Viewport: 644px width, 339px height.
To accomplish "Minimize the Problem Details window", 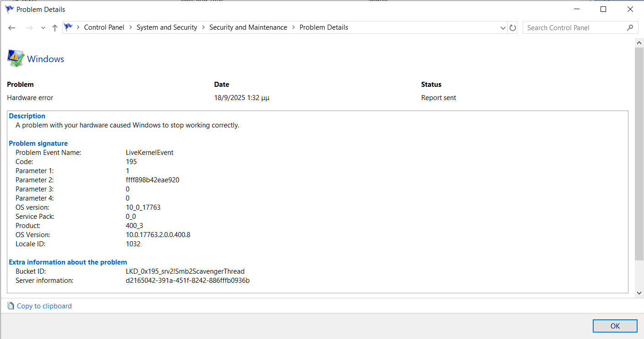I will click(x=578, y=9).
